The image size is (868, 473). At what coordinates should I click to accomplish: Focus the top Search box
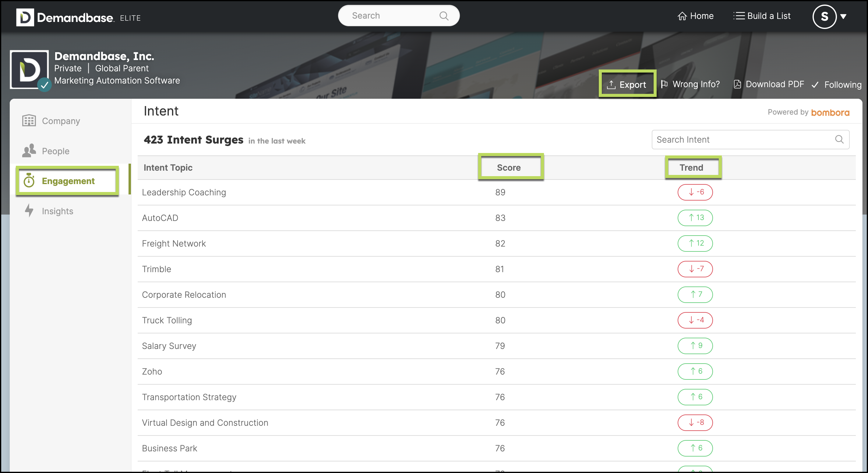[x=399, y=16]
